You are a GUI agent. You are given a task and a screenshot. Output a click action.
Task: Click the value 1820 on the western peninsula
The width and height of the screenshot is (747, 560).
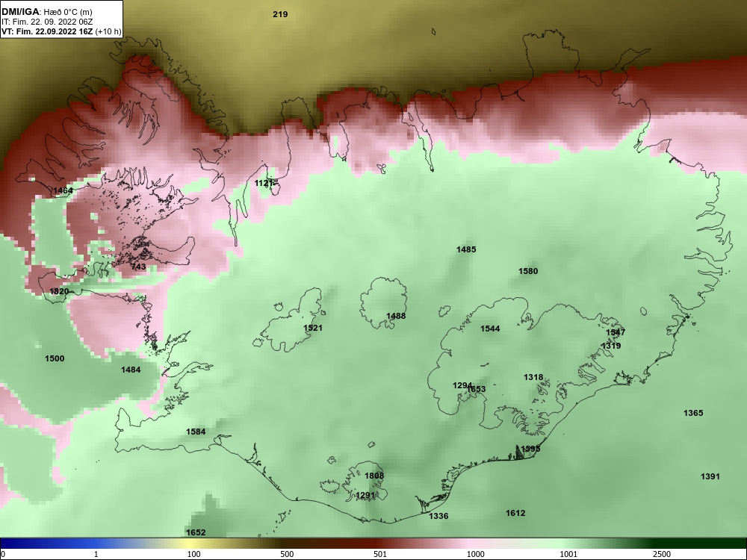tap(59, 291)
